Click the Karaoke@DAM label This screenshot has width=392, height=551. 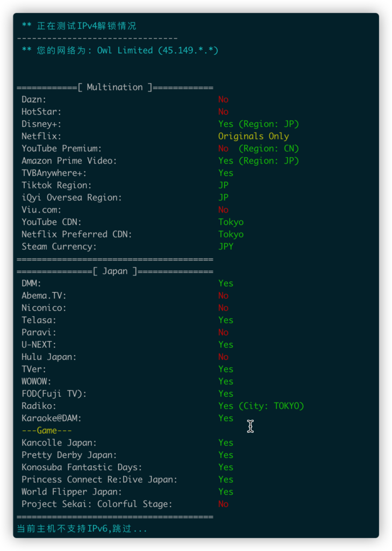pos(51,418)
